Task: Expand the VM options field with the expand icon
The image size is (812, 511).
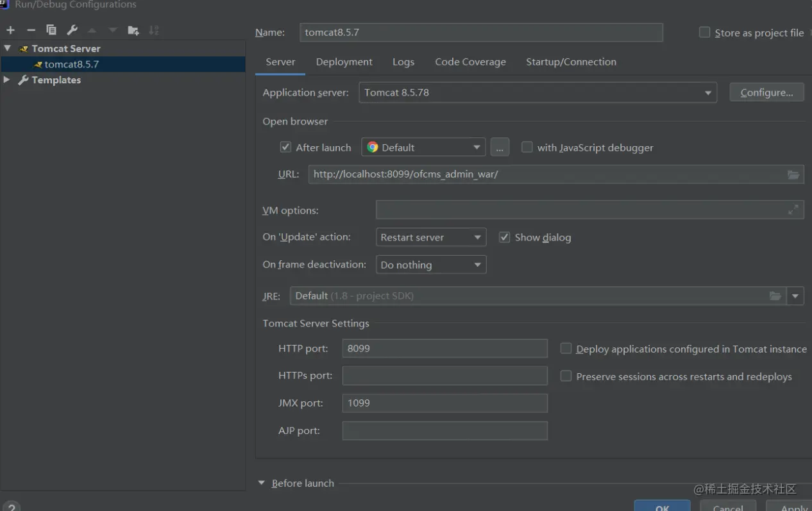Action: [x=793, y=210]
